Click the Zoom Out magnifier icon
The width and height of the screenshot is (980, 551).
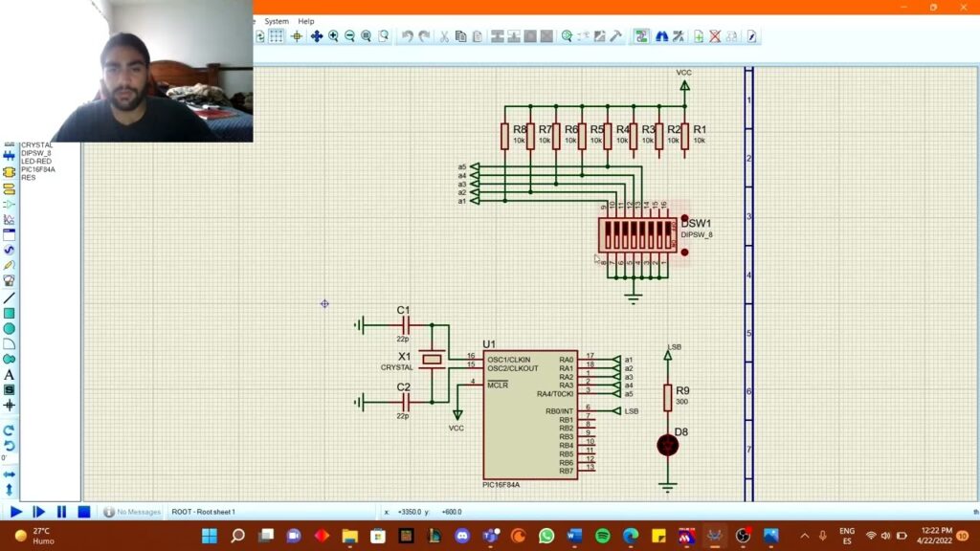click(x=350, y=36)
